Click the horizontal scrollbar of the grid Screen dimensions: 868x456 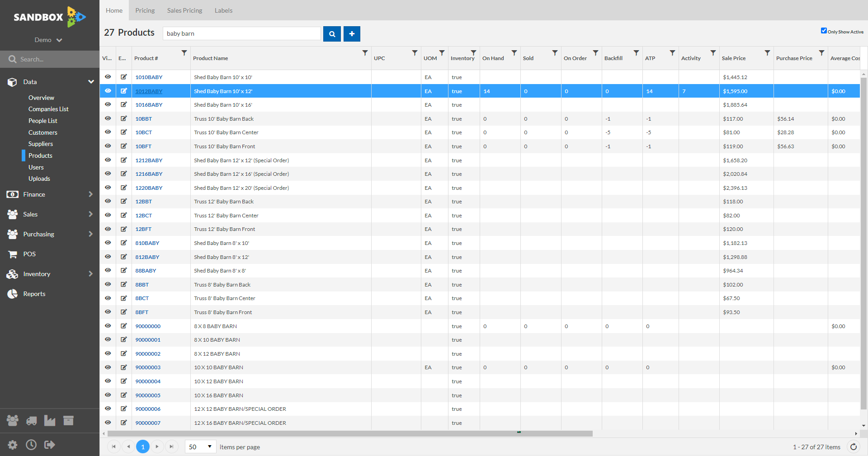350,433
